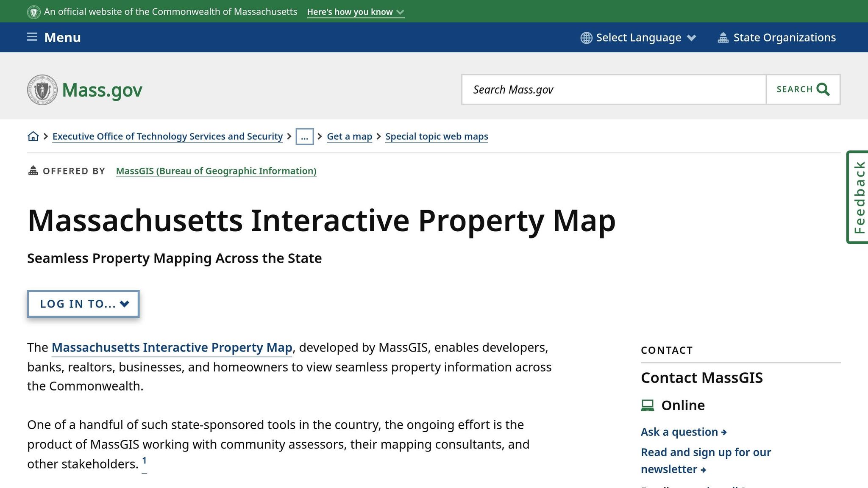Go to the Get a map breadcrumb
The image size is (868, 488).
pos(349,136)
